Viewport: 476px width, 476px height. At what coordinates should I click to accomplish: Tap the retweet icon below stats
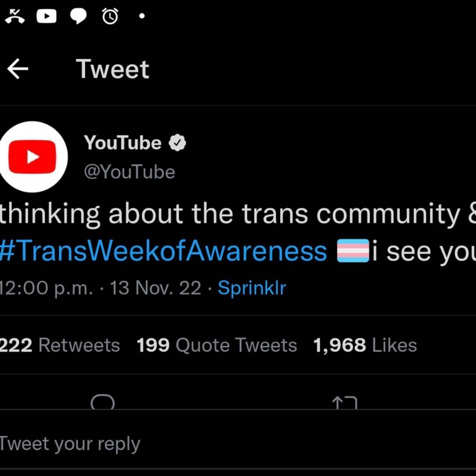(345, 402)
